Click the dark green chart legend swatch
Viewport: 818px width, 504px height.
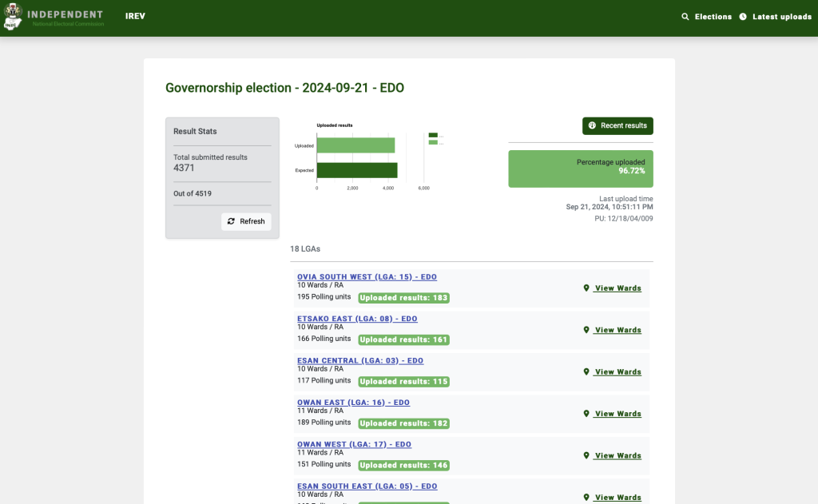click(x=433, y=135)
